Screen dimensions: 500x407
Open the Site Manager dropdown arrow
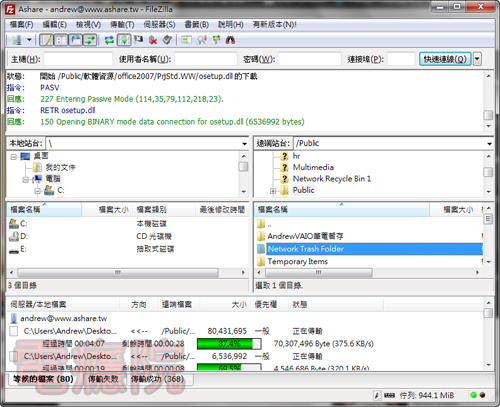coord(29,40)
